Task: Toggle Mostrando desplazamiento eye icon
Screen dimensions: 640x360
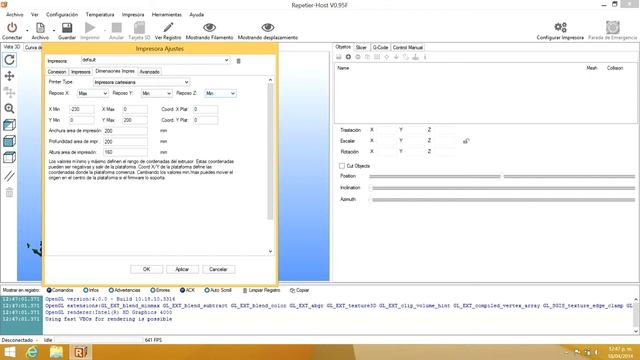Action: pos(268,27)
